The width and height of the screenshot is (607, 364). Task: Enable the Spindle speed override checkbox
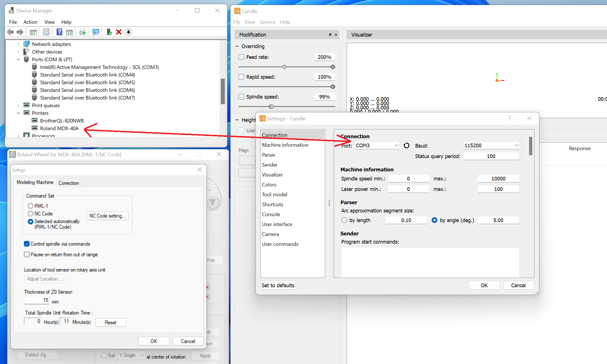tap(241, 97)
